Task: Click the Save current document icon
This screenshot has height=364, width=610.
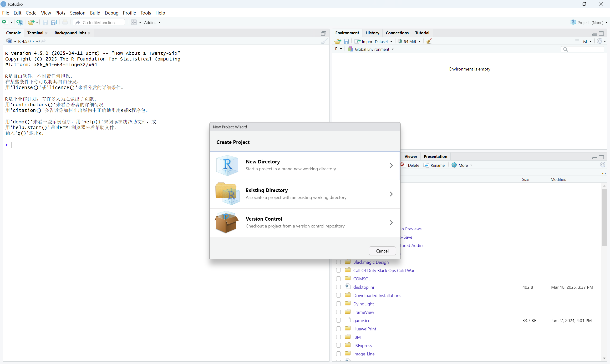Action: [45, 22]
